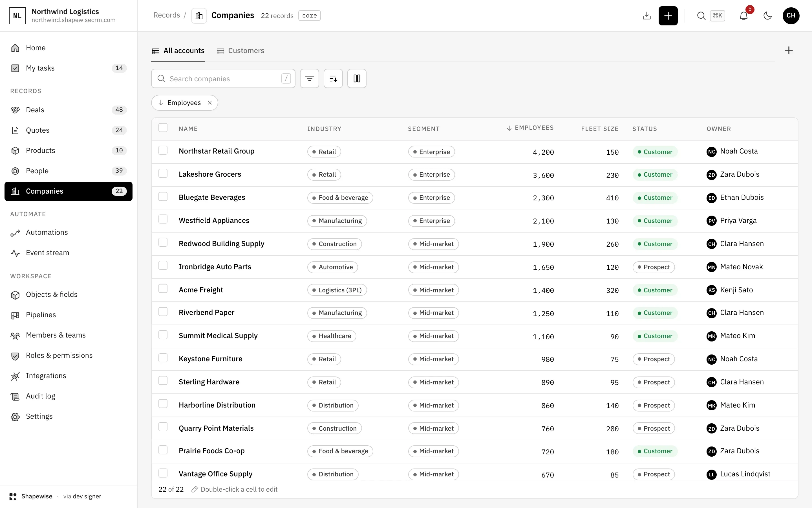Open the columns layout icon button
812x508 pixels.
[x=357, y=79]
